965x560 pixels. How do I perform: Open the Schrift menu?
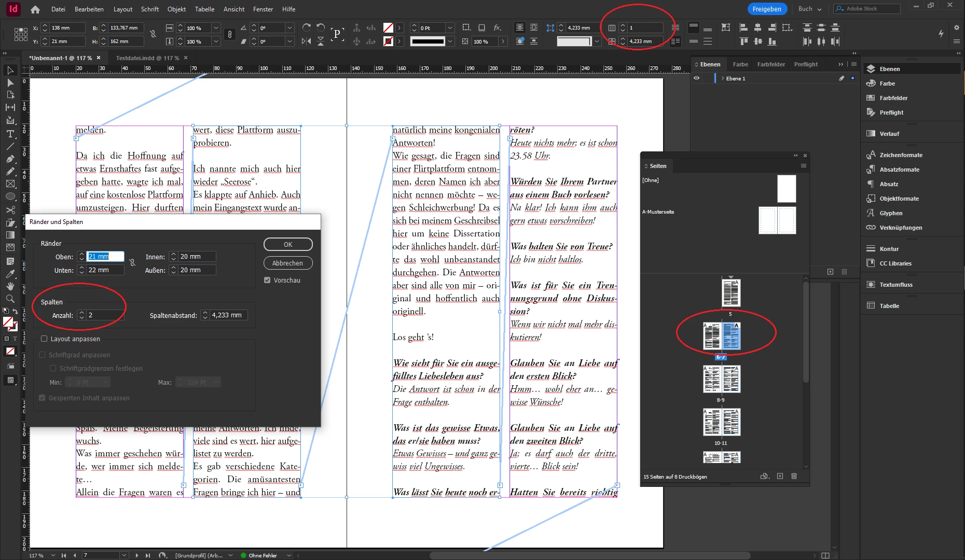tap(150, 9)
